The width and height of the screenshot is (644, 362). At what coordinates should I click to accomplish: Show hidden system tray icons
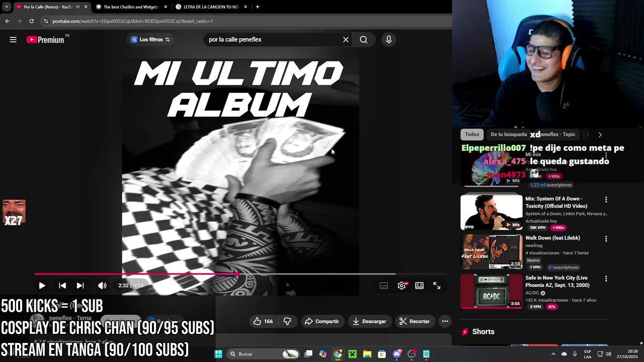click(x=553, y=354)
